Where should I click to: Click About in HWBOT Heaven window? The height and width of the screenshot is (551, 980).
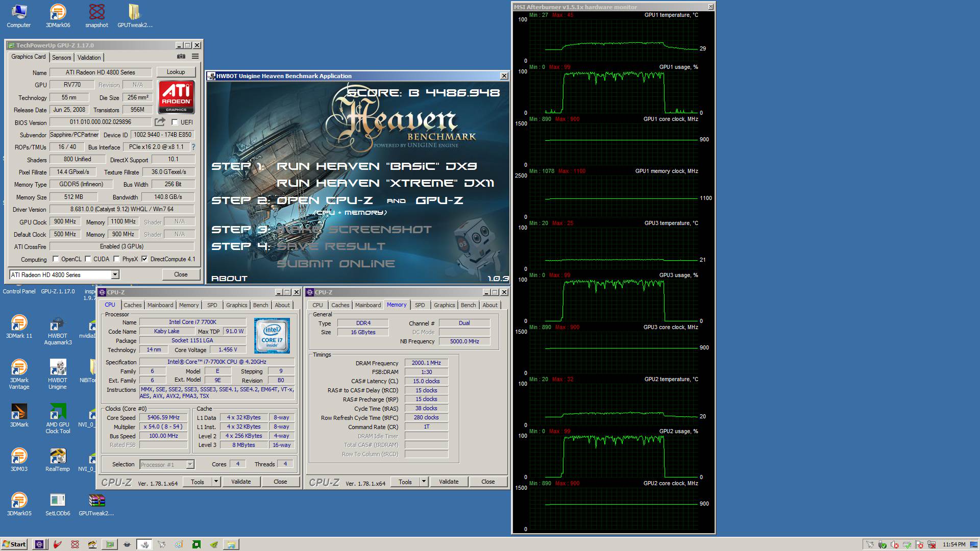click(229, 279)
